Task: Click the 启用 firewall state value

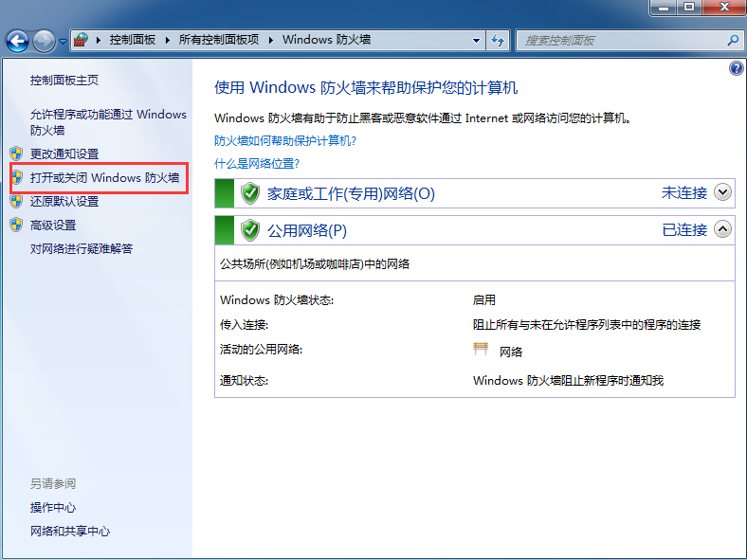Action: pyautogui.click(x=484, y=300)
